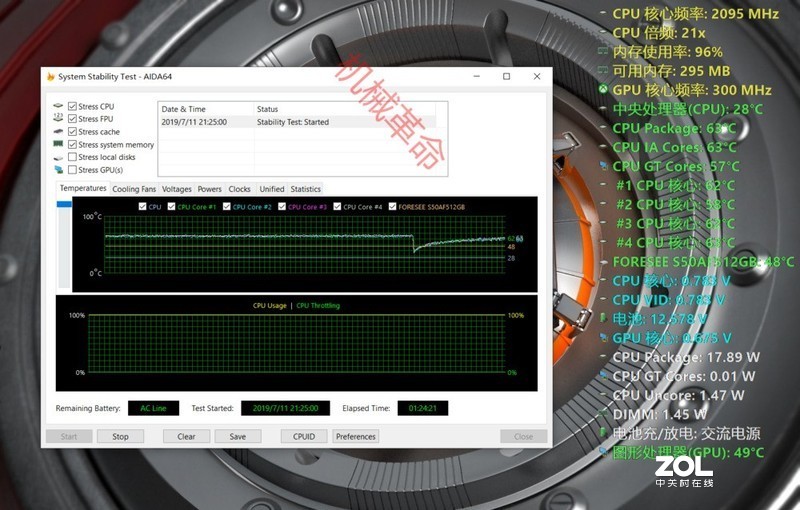Screen dimensions: 800x510
Task: Click the Stop button
Action: pyautogui.click(x=120, y=437)
